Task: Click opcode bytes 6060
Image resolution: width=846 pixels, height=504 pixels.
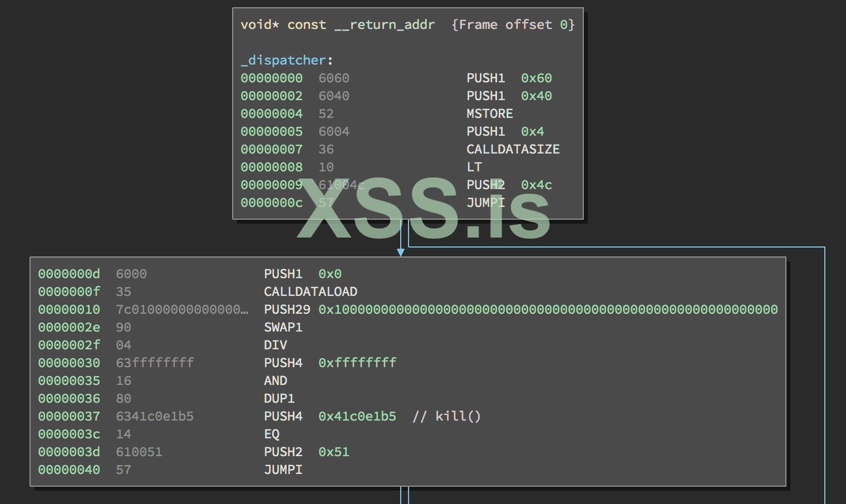Action: [334, 78]
